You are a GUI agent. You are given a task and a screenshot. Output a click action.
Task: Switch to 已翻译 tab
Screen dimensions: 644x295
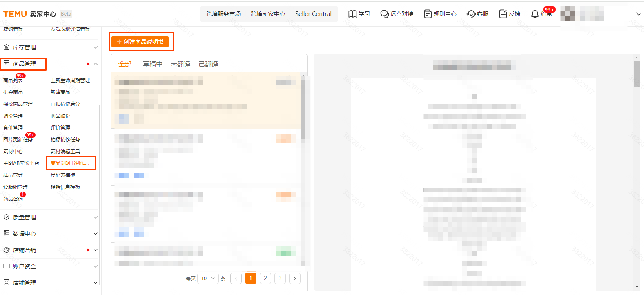[x=208, y=64]
